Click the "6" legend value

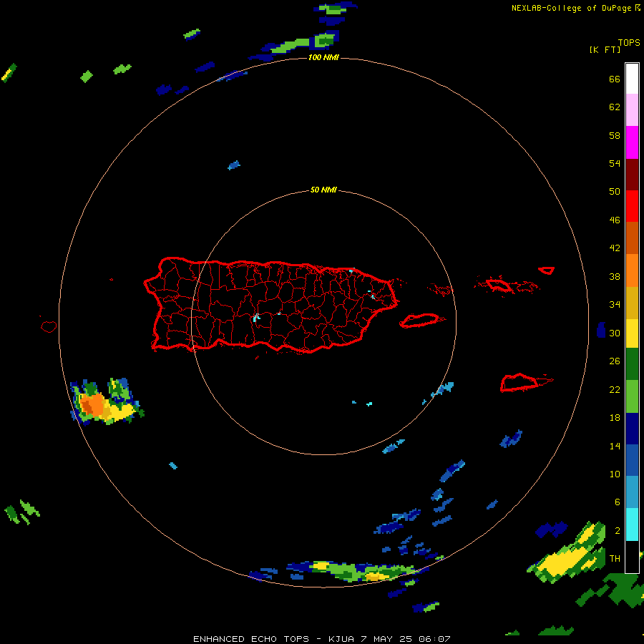pos(617,502)
